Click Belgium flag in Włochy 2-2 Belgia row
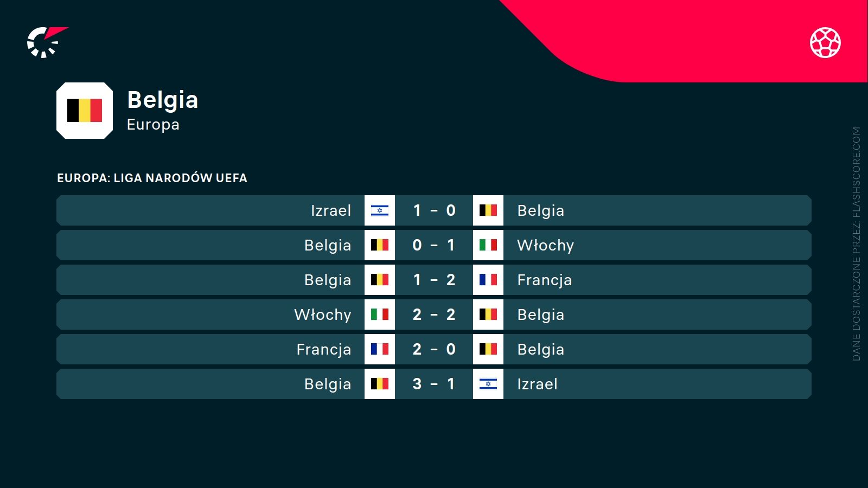 pos(488,314)
